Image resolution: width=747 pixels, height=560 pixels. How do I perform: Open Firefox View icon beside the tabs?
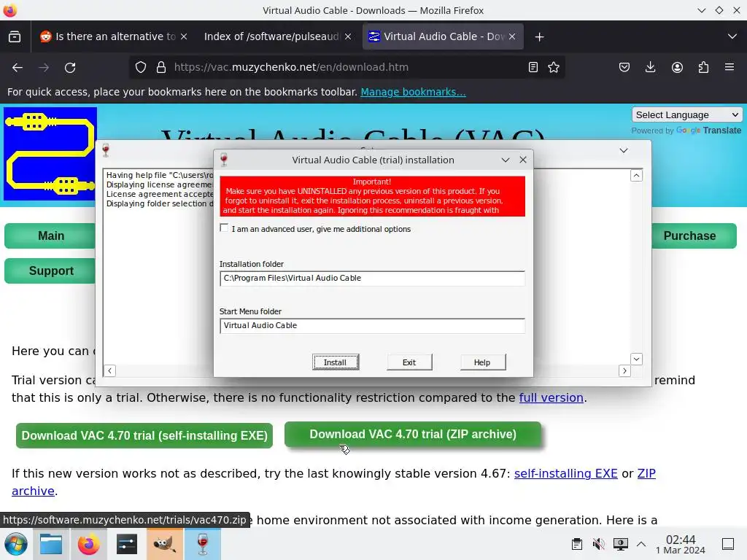[15, 36]
